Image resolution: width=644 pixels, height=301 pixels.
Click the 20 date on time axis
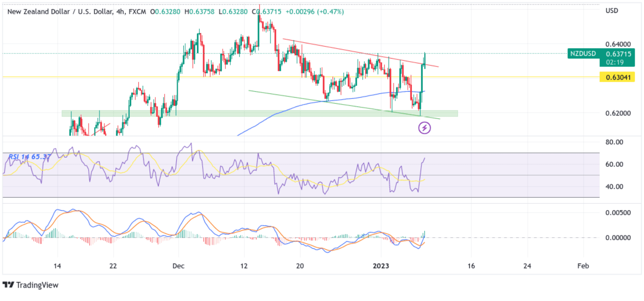coord(300,266)
